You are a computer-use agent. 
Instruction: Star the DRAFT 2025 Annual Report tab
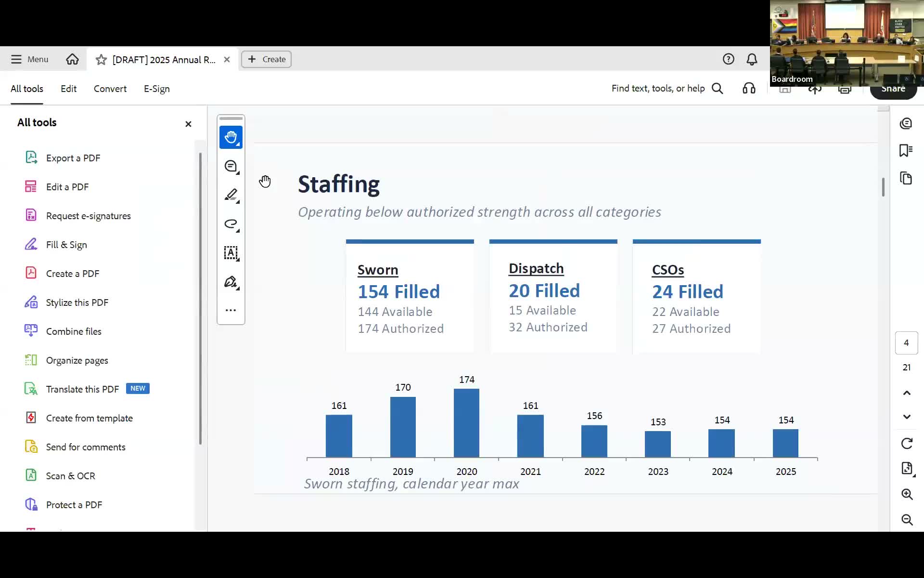click(101, 60)
